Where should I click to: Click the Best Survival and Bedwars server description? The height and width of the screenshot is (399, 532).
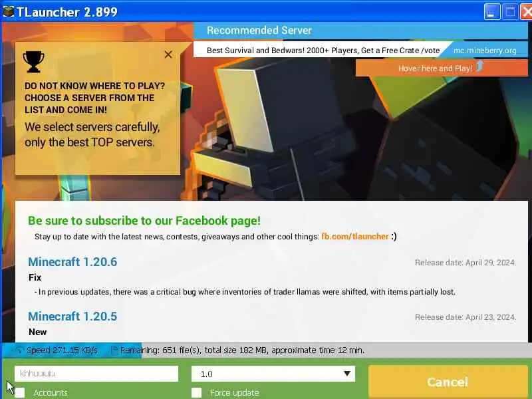(x=323, y=51)
